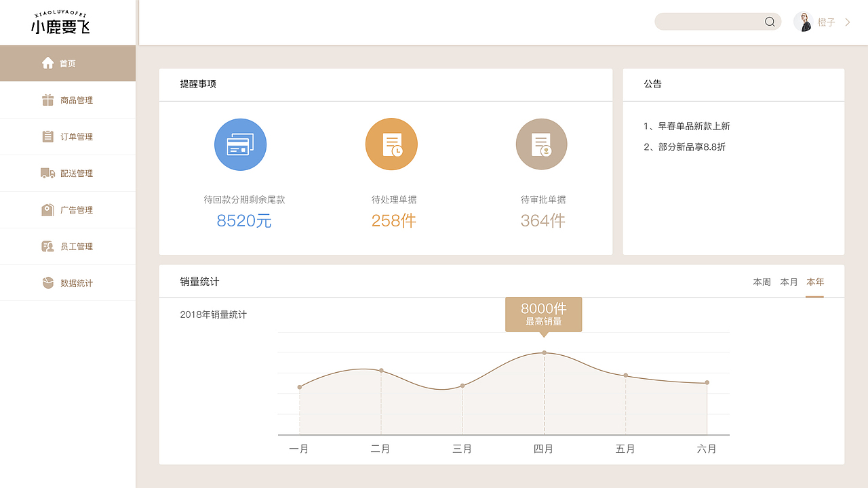
Task: Click the orange 待处理单据 document icon
Action: click(x=391, y=144)
